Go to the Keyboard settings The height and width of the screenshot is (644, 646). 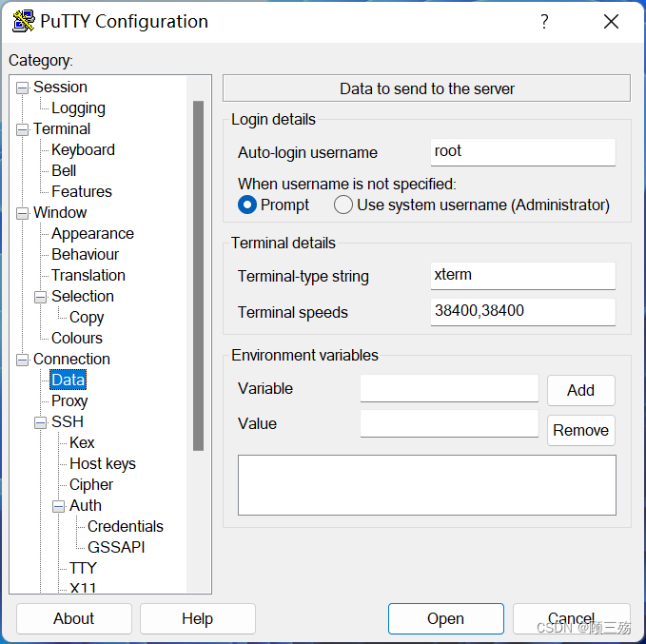coord(83,150)
